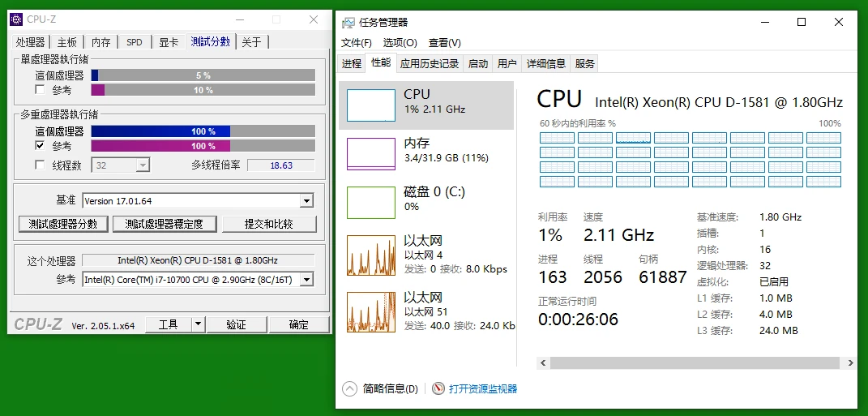Click the 虚拟化 已启用 value
Image resolution: width=868 pixels, height=416 pixels.
click(x=774, y=282)
